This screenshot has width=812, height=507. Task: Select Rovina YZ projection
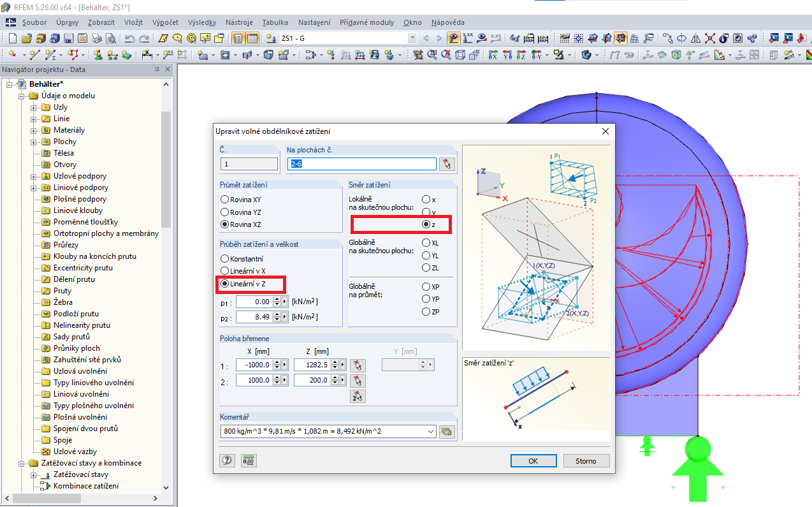tap(224, 212)
